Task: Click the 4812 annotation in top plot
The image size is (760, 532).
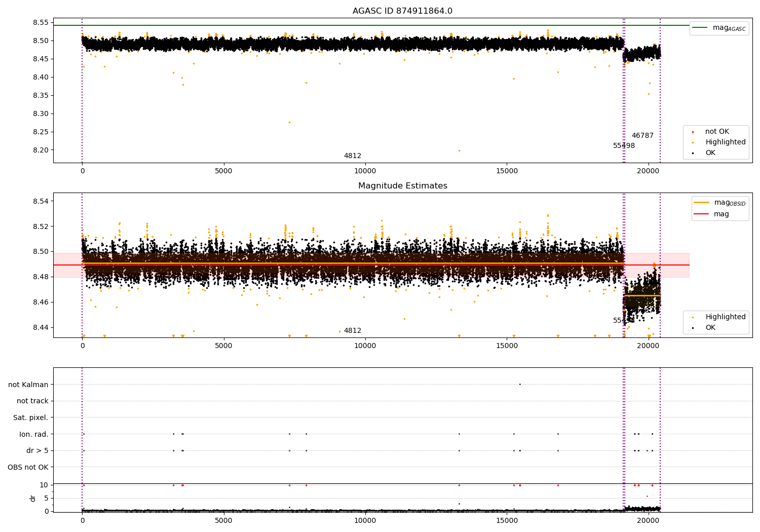Action: point(352,156)
